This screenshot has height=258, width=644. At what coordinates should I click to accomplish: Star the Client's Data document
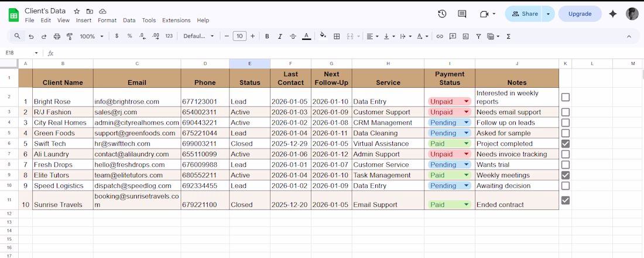point(77,12)
